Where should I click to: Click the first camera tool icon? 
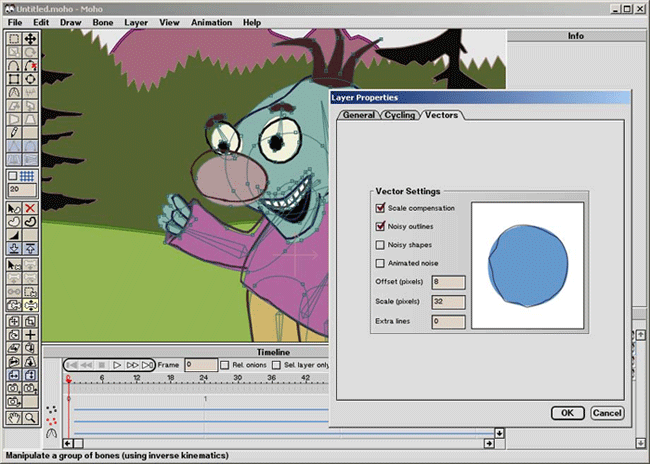point(14,389)
